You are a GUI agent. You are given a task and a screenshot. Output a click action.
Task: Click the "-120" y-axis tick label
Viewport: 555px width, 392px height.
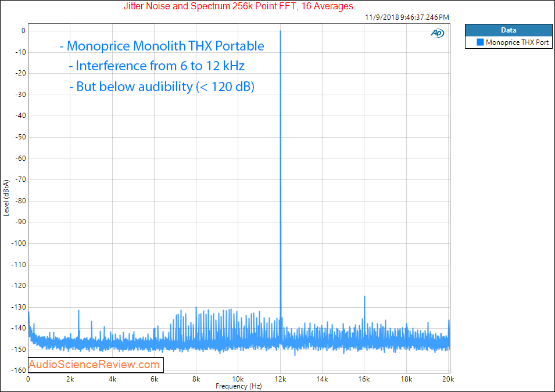pyautogui.click(x=19, y=286)
